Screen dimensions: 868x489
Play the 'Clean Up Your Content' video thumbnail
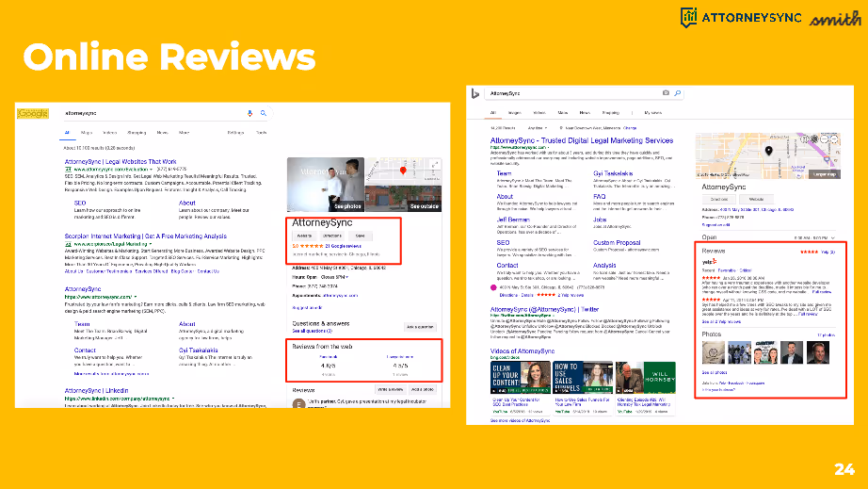coord(521,377)
